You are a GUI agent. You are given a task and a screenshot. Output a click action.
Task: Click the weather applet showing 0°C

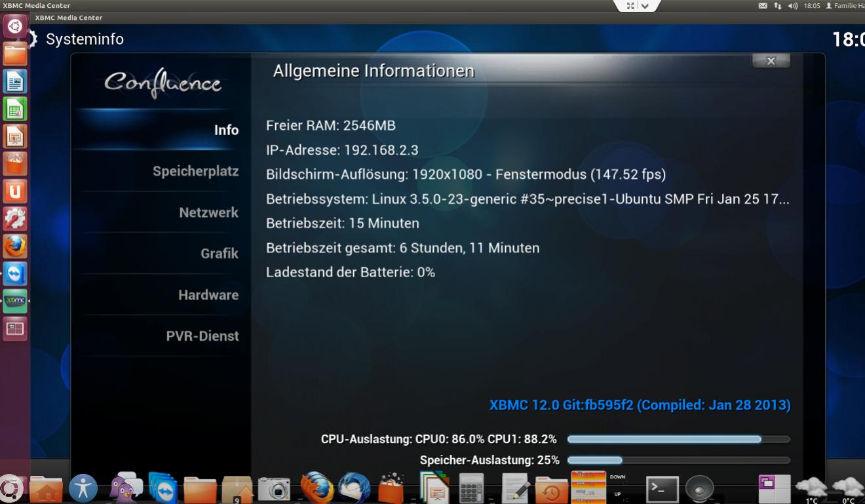[x=848, y=490]
